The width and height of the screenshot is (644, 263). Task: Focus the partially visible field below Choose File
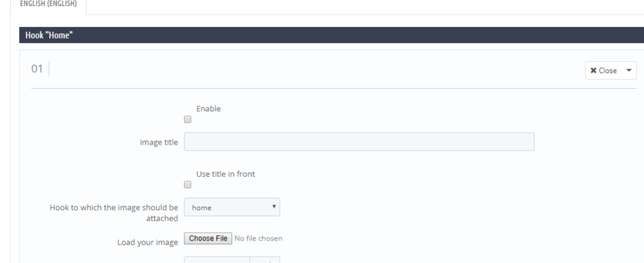tap(217, 260)
